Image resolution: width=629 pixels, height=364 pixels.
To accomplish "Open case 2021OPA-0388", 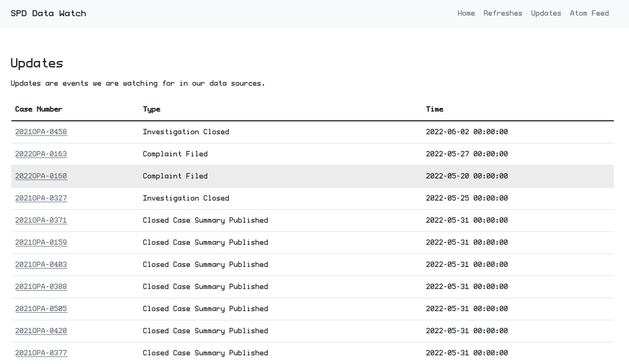I will click(41, 286).
